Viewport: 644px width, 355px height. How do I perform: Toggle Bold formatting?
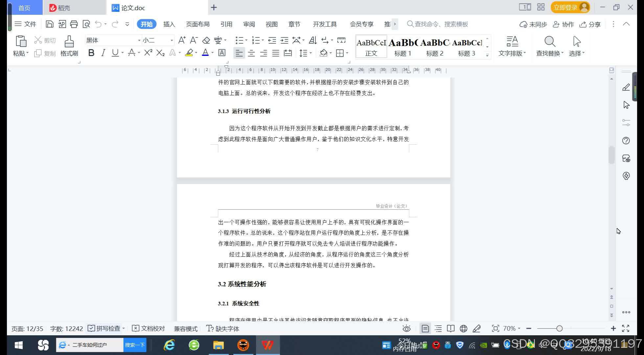tap(91, 53)
